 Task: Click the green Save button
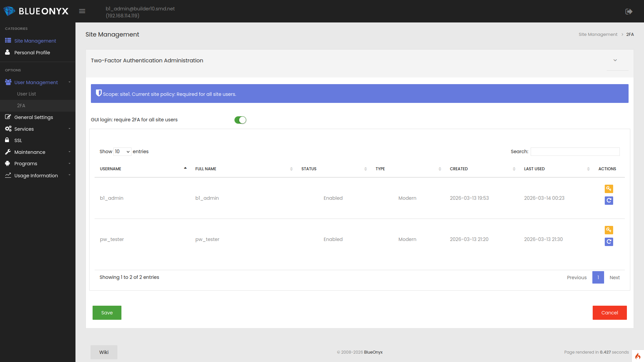point(107,313)
